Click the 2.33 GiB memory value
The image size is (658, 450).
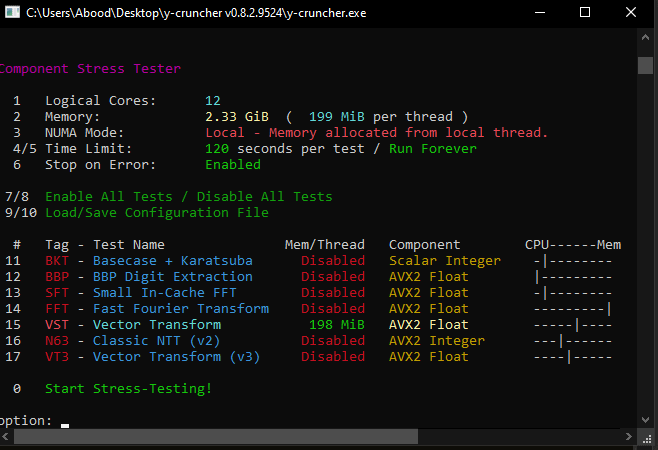click(x=237, y=117)
